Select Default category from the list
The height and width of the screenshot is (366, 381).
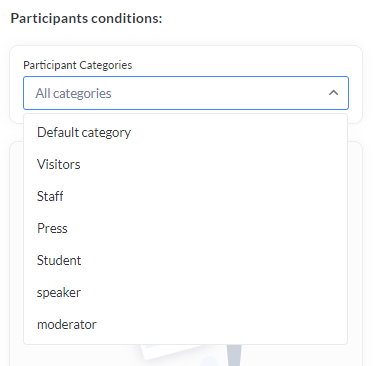[x=185, y=132]
